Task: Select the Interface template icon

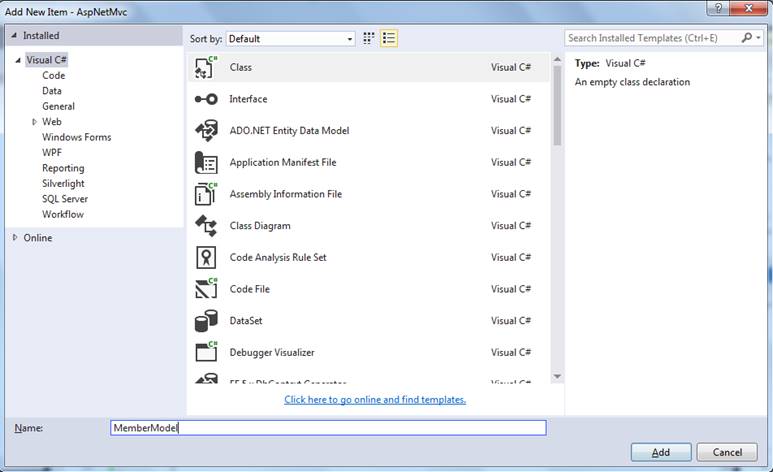Action: tap(206, 99)
